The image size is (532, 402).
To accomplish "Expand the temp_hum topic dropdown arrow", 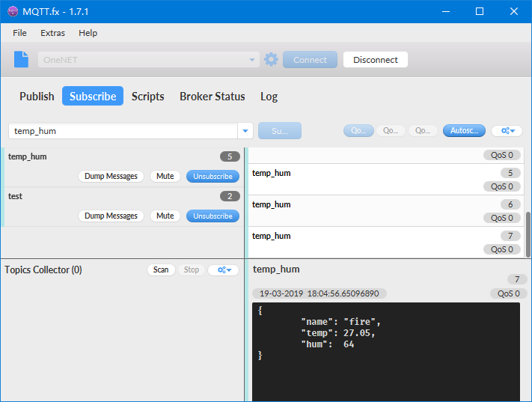I will coord(245,131).
